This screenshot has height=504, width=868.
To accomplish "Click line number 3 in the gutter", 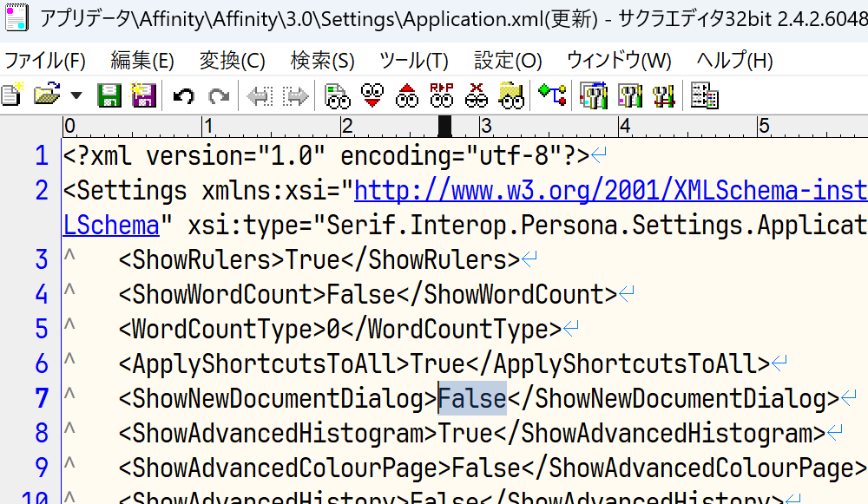I will (42, 260).
